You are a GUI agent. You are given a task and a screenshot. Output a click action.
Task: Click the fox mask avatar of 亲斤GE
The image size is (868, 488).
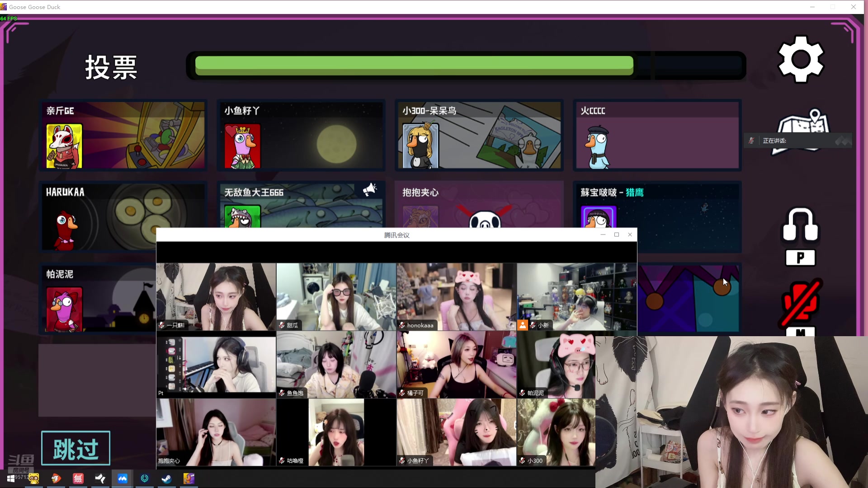click(x=64, y=146)
